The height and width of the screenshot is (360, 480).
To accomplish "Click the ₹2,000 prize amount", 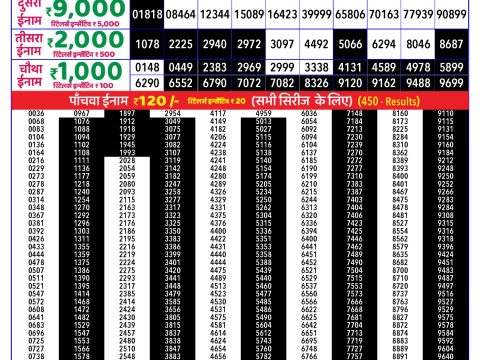I will (86, 40).
